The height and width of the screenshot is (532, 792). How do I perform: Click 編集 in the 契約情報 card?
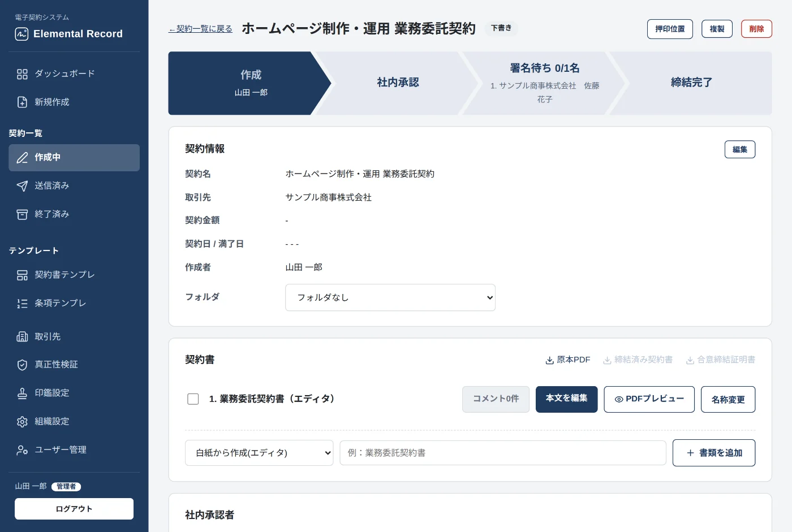coord(740,149)
